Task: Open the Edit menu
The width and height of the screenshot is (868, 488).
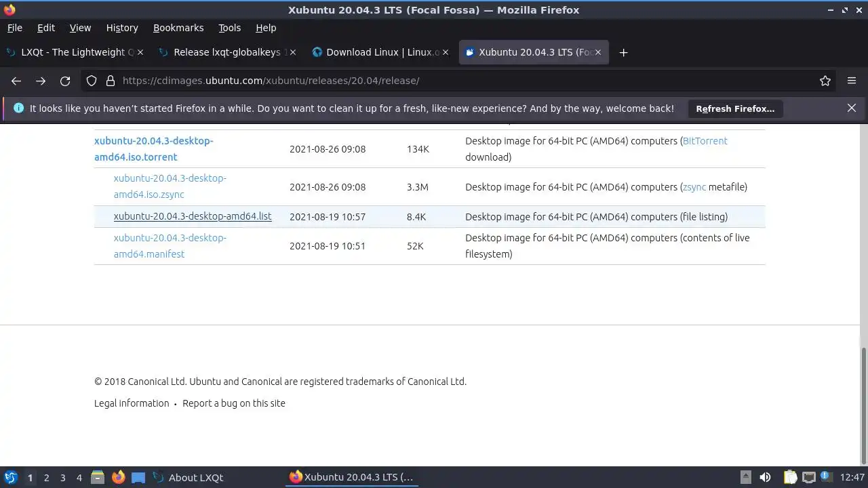Action: pos(46,28)
